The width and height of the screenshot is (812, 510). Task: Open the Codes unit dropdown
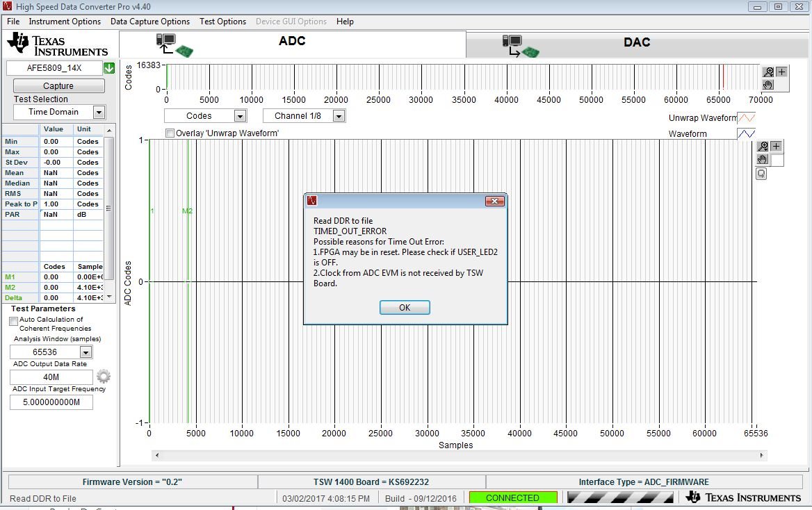pos(240,116)
